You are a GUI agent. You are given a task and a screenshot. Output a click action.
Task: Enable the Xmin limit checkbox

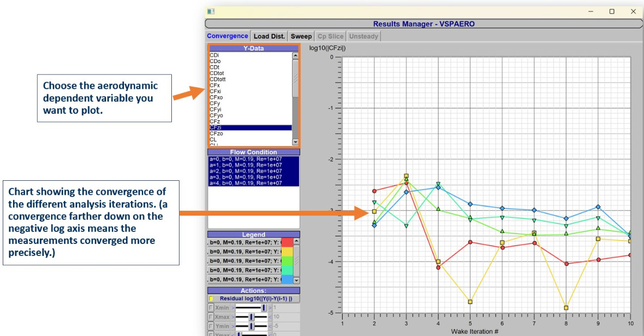pyautogui.click(x=211, y=308)
